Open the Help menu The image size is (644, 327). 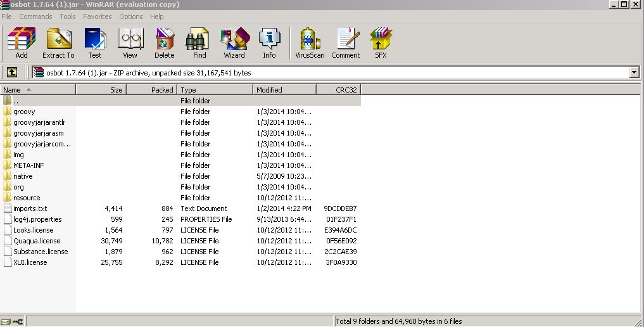[156, 16]
